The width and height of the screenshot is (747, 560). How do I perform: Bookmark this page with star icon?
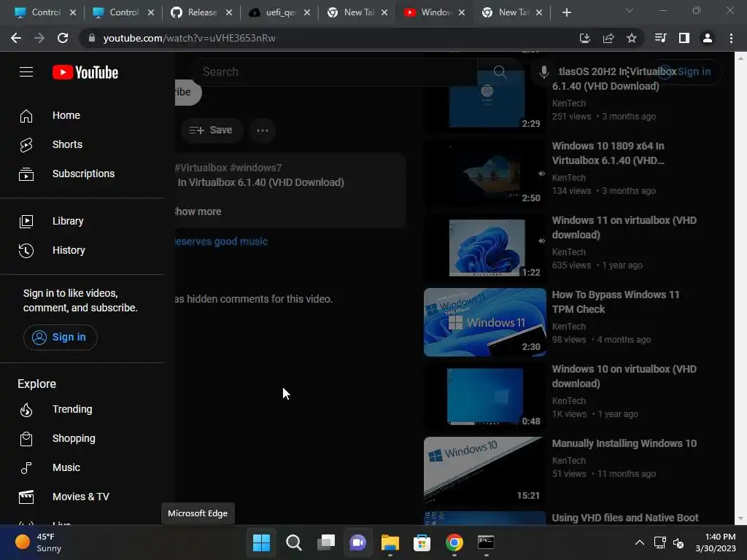pyautogui.click(x=632, y=38)
